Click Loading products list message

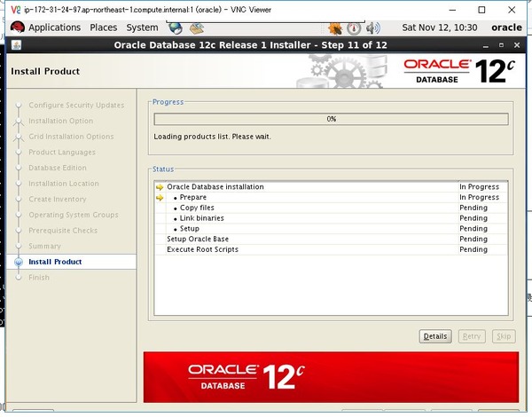212,137
